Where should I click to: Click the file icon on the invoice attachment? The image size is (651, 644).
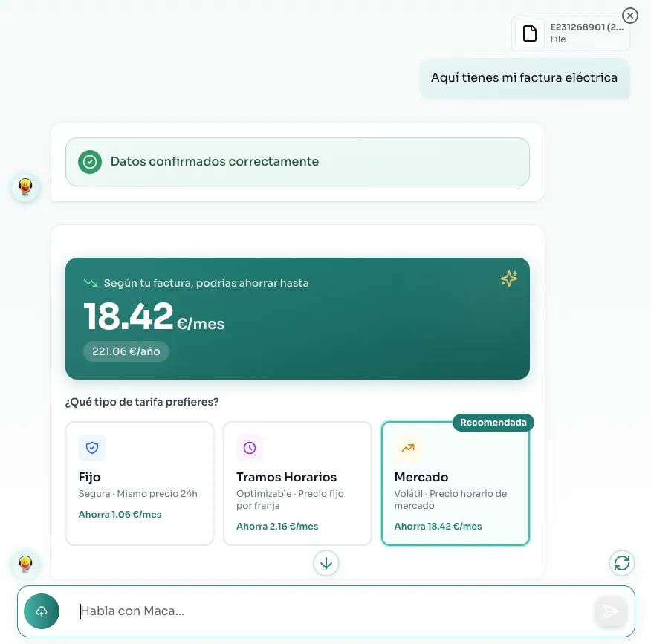530,33
